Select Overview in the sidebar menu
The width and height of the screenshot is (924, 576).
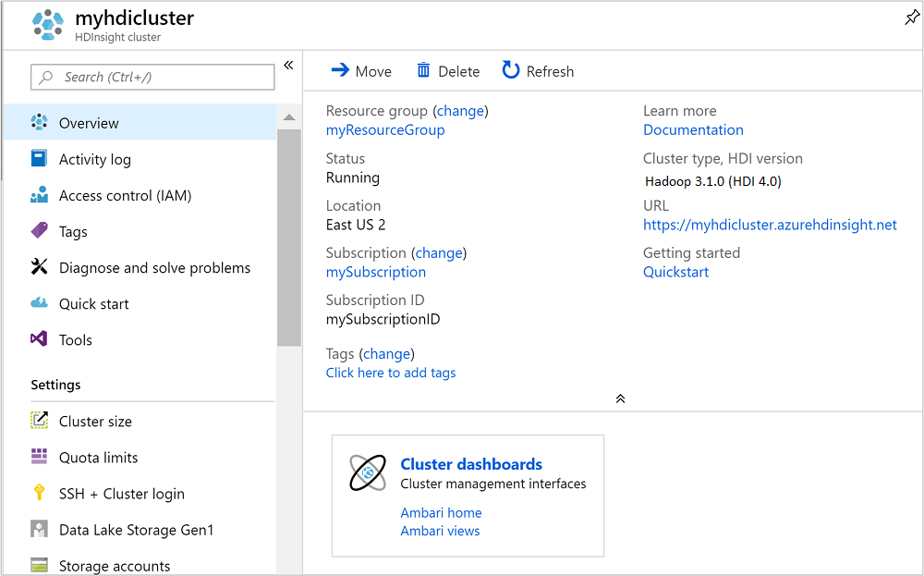[88, 122]
